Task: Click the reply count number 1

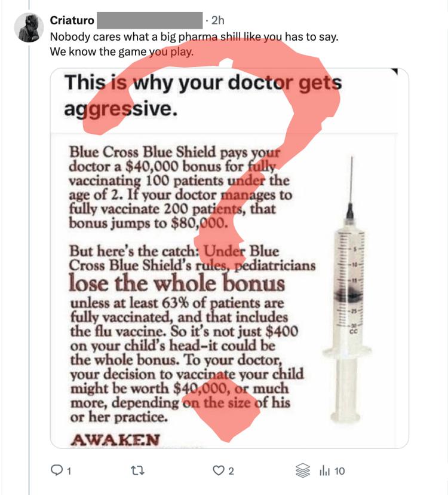Action: 69,471
